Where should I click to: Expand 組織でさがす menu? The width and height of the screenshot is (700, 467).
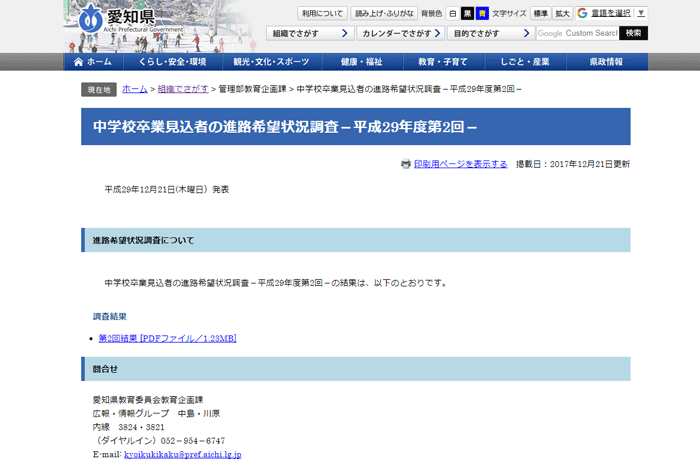point(310,33)
